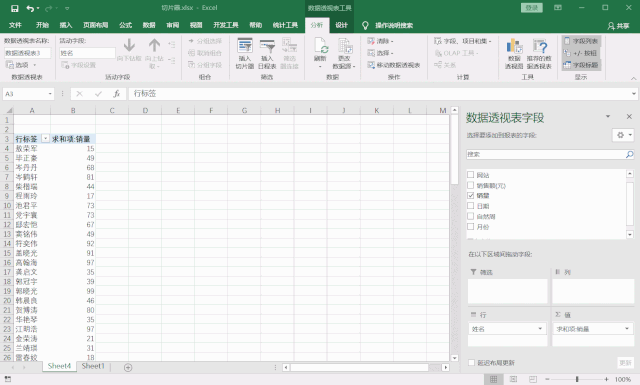The image size is (640, 385).
Task: Click the Insert Function fx icon
Action: 116,94
